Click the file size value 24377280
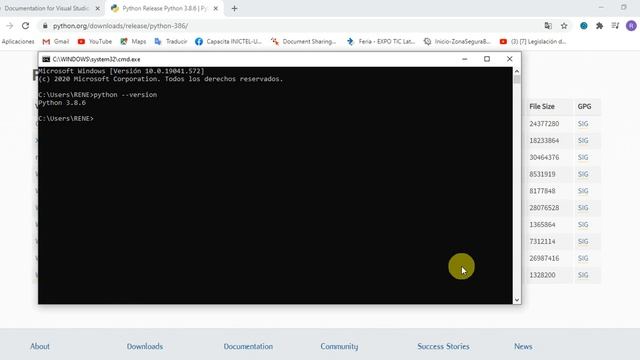Image resolution: width=640 pixels, height=360 pixels. coord(544,124)
